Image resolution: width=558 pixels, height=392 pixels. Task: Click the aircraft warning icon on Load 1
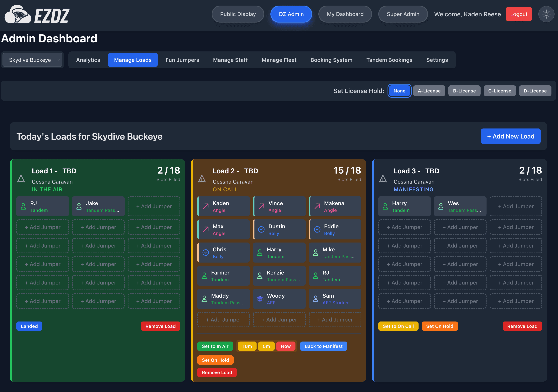(21, 179)
